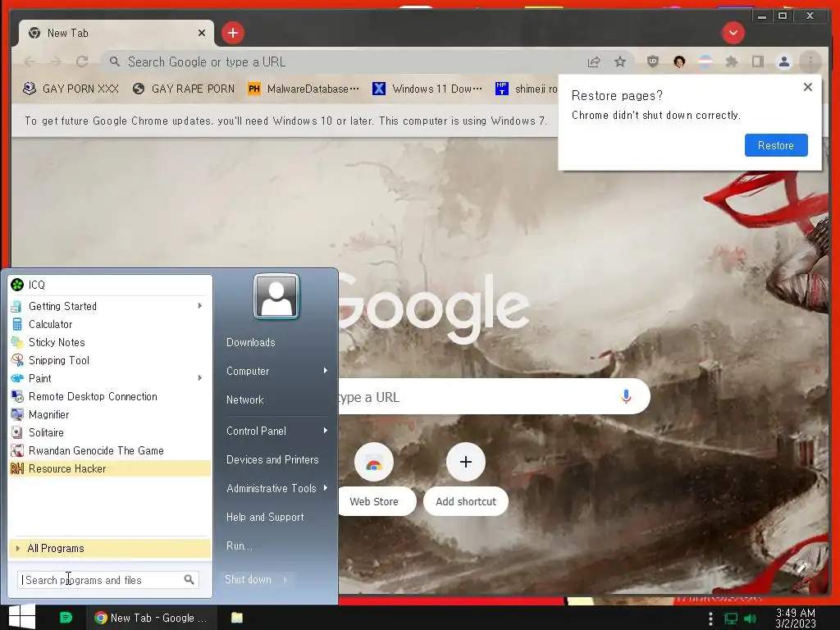Open the Extensions puzzle piece menu
840x630 pixels.
point(731,62)
